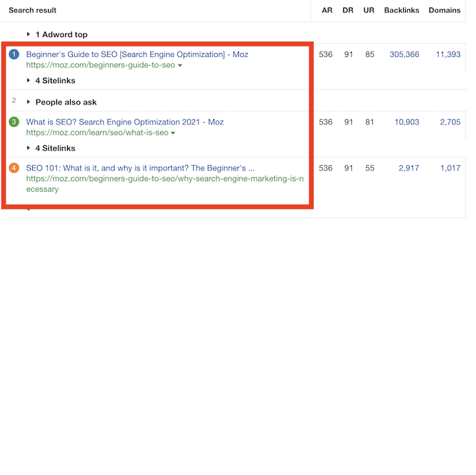Sort by the UR column header
476x475 pixels.
coord(369,10)
